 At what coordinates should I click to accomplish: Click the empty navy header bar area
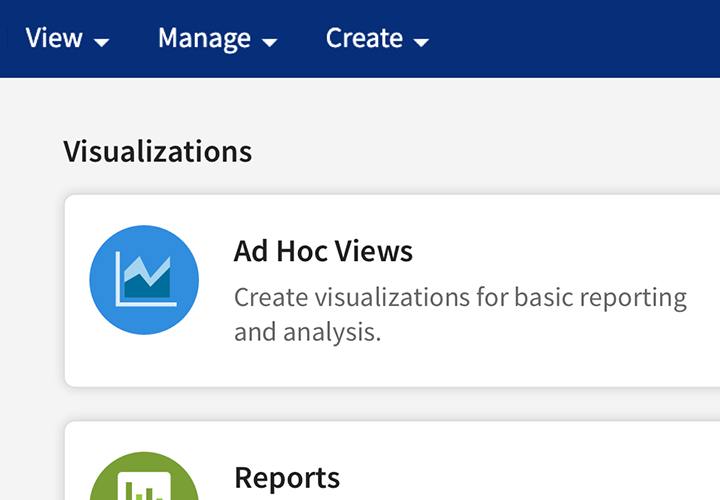(x=580, y=38)
